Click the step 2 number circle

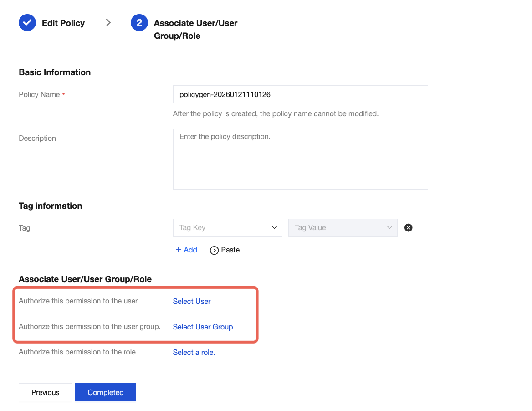click(139, 23)
